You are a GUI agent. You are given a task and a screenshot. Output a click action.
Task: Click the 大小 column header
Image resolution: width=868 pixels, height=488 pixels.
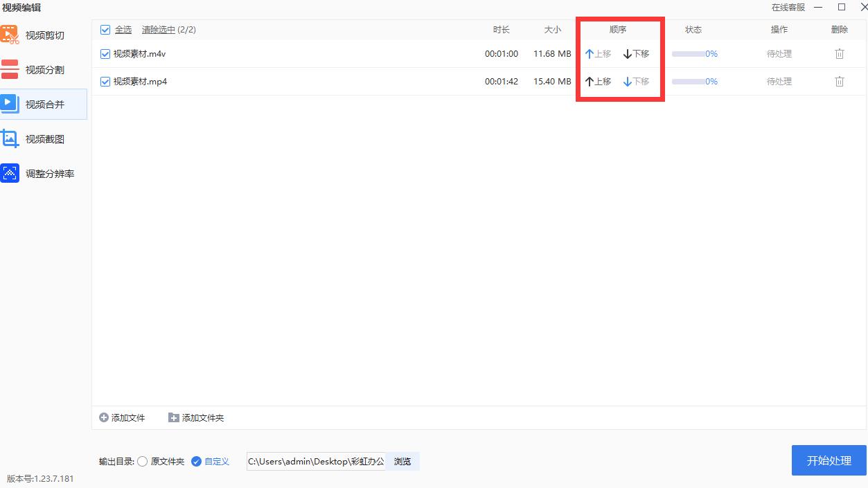553,30
